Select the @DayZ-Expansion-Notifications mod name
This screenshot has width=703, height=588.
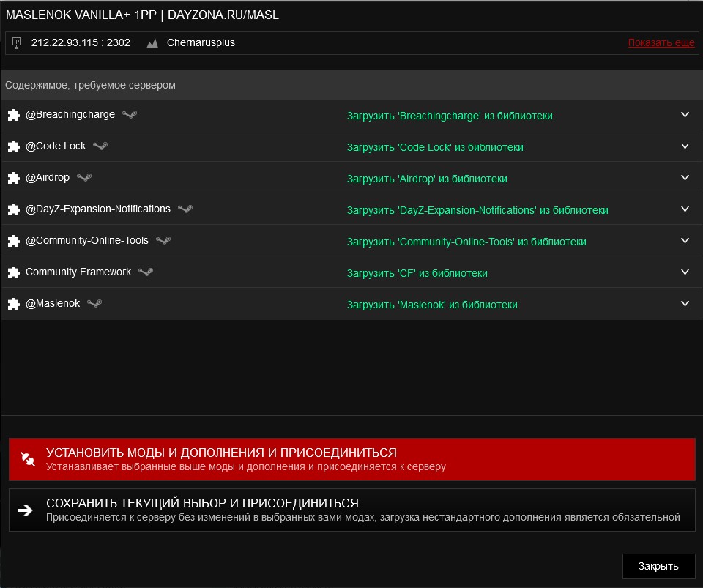pos(97,209)
